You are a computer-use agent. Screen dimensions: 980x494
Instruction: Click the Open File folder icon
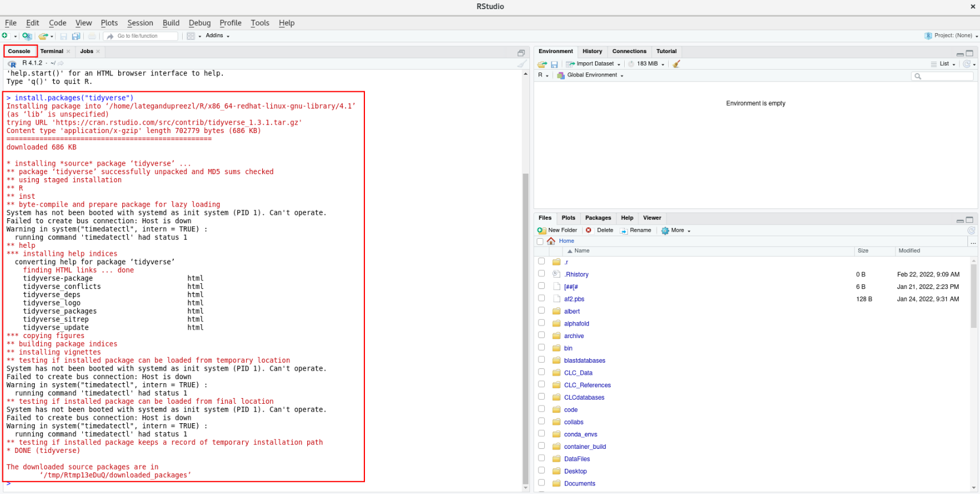point(43,36)
